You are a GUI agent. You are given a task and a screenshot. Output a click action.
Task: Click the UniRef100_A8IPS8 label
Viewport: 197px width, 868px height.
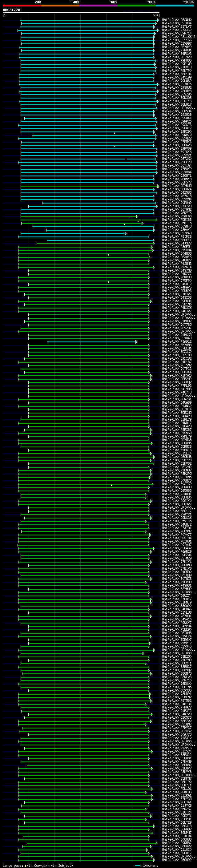pyautogui.click(x=177, y=236)
